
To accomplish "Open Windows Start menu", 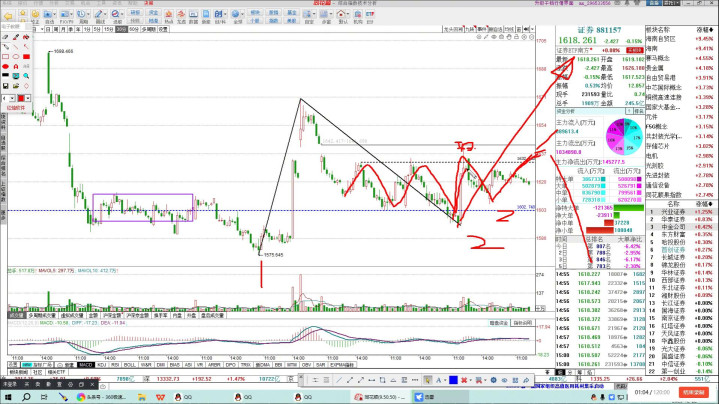I will tap(8, 397).
